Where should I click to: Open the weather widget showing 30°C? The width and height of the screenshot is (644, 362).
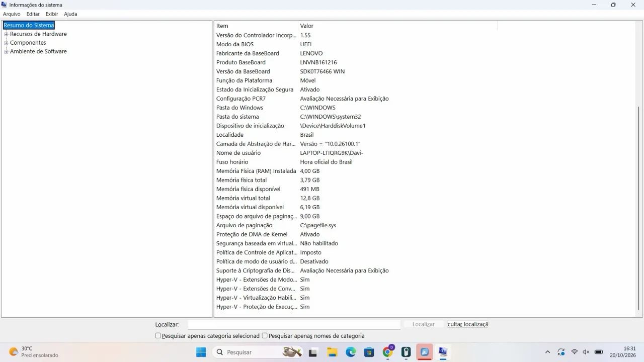coord(34,352)
